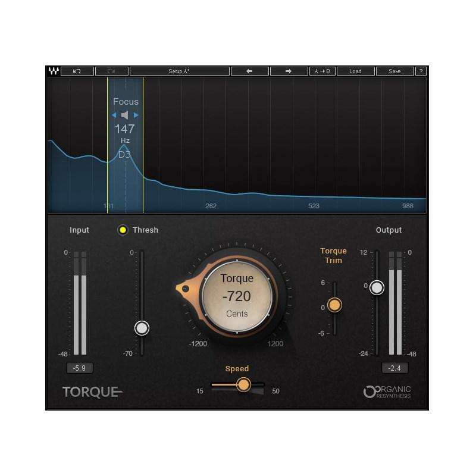Click A to B to compare settings
This screenshot has height=476, width=476.
point(323,71)
